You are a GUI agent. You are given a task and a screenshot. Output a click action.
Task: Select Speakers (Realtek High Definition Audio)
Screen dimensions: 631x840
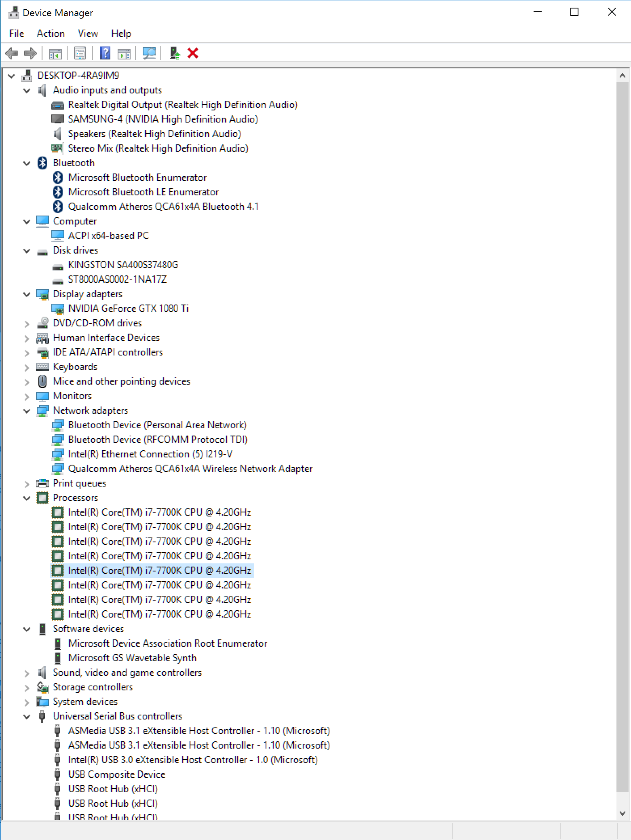click(154, 134)
